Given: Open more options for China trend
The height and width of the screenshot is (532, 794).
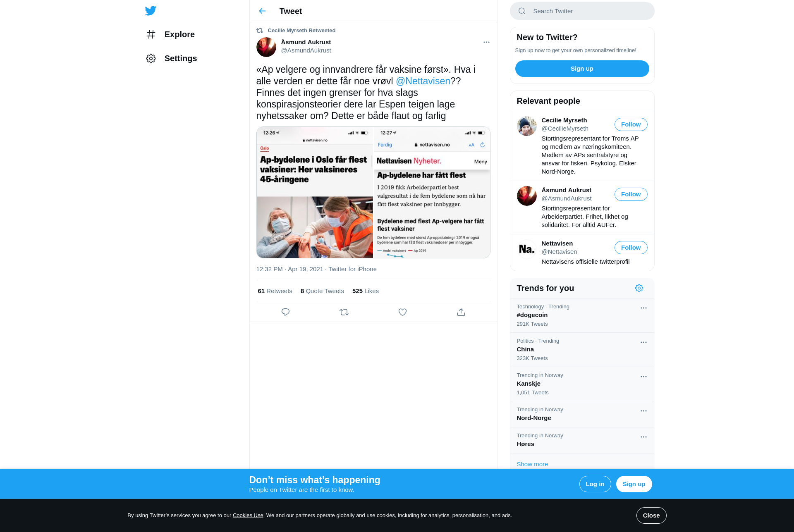Looking at the screenshot, I should (643, 342).
